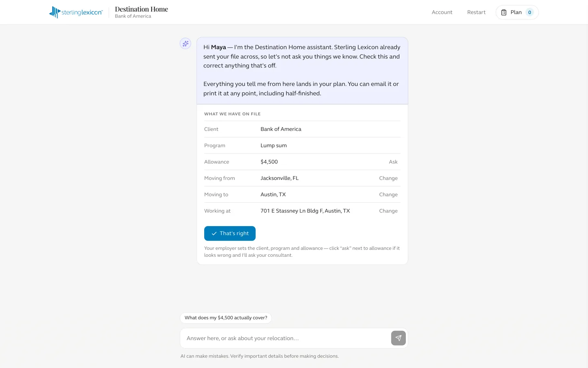
Task: Click the Client row label
Action: [x=211, y=129]
